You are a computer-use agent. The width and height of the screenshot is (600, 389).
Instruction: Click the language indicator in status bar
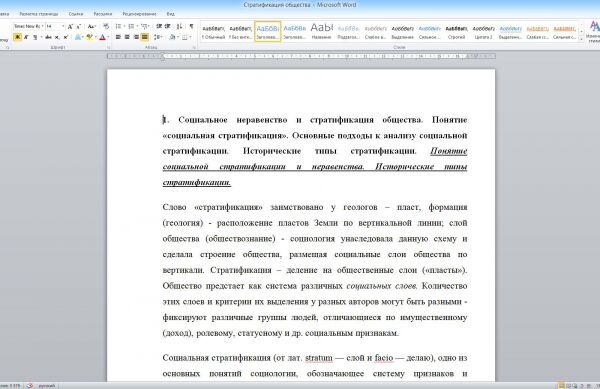pyautogui.click(x=47, y=386)
